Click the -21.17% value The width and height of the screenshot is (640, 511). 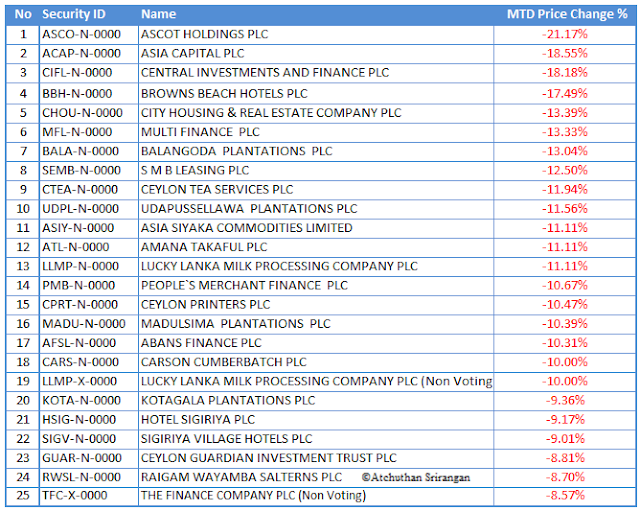(x=565, y=34)
